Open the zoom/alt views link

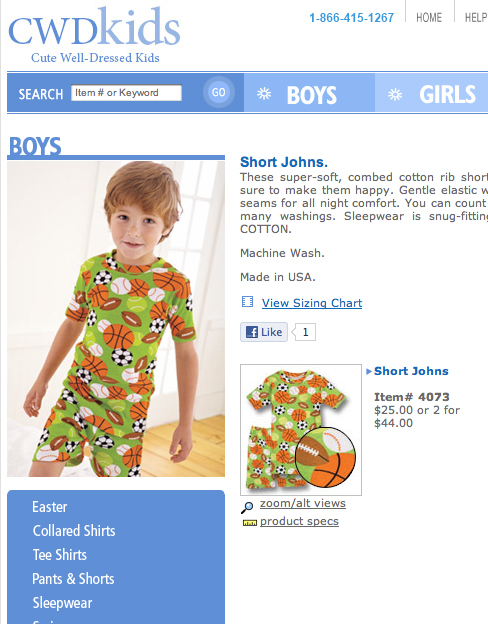303,503
